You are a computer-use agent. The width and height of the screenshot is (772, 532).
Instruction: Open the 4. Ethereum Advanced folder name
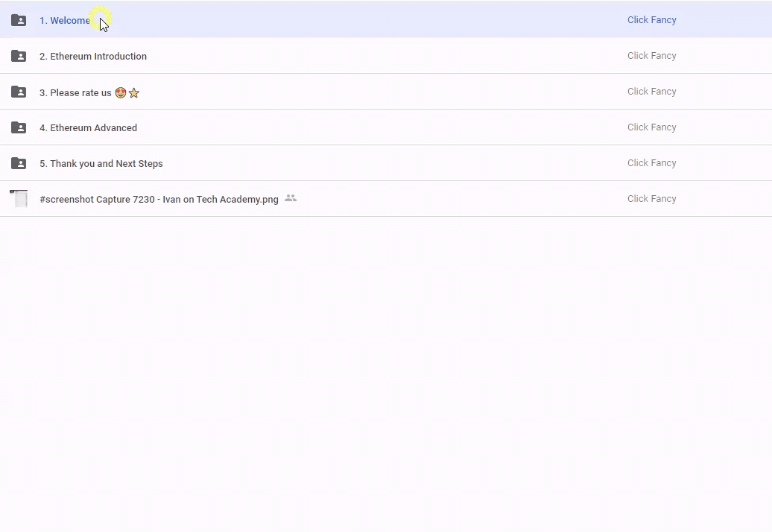[x=88, y=128]
